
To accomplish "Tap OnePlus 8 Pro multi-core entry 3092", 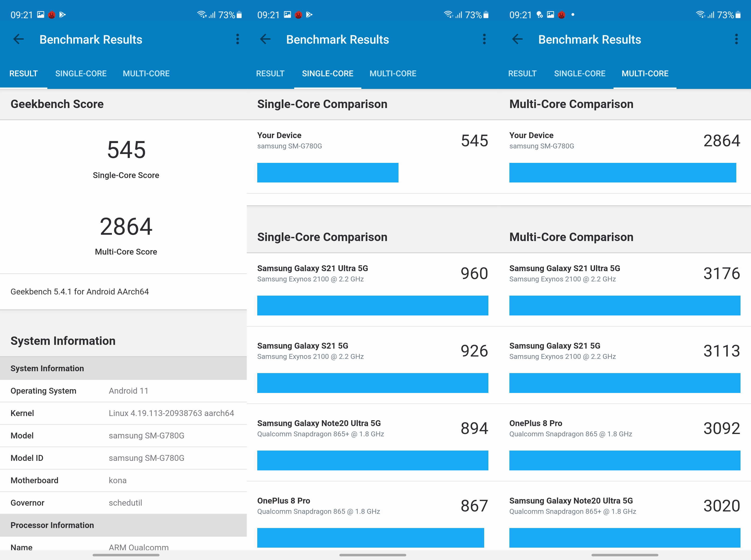I will click(x=625, y=443).
